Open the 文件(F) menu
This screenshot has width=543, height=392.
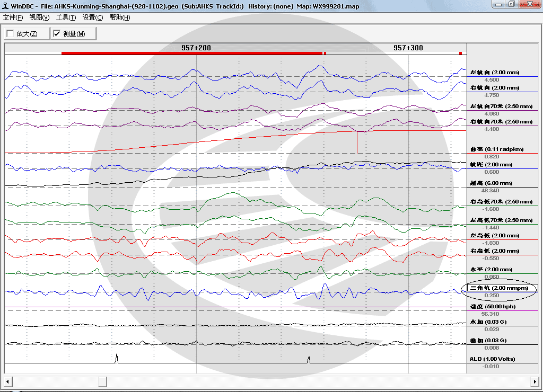point(13,17)
